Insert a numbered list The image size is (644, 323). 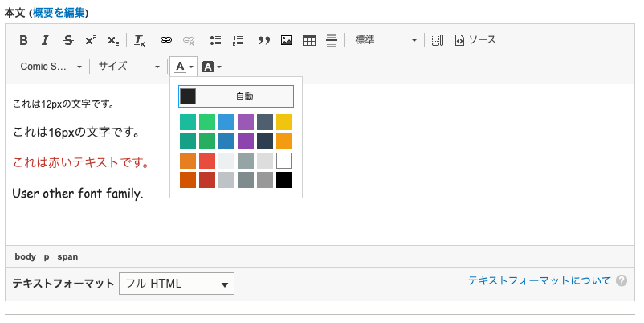[x=238, y=40]
